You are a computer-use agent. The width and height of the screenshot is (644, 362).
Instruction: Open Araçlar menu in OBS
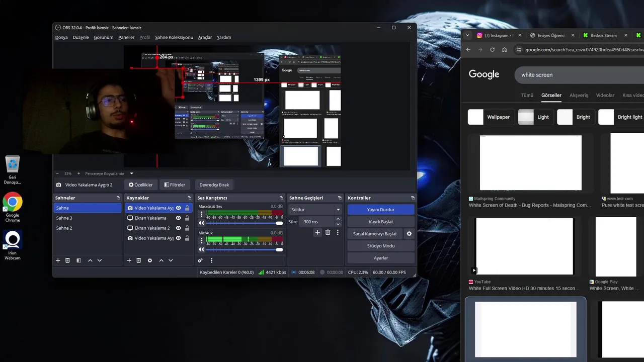pyautogui.click(x=205, y=37)
